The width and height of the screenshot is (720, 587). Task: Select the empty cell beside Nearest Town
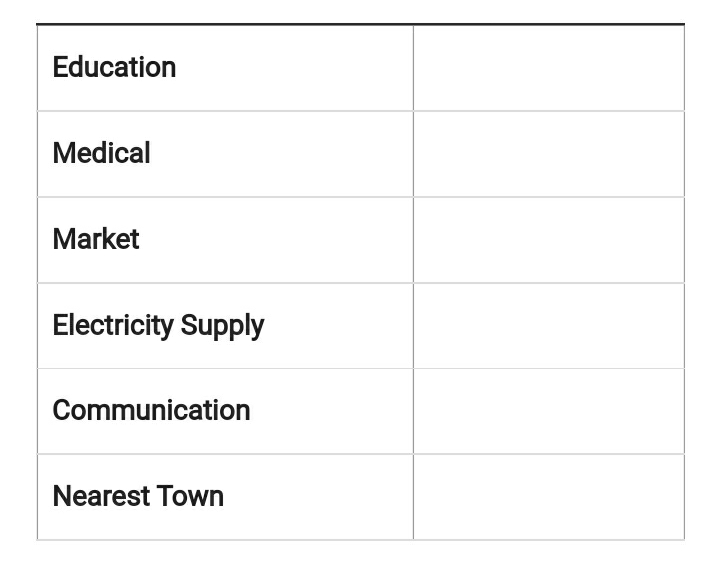click(x=548, y=497)
